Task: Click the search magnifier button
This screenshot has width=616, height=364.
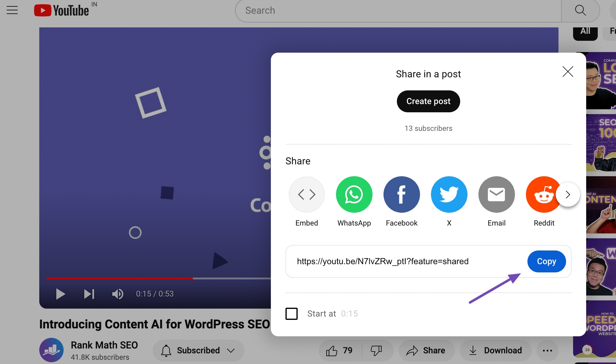Action: point(580,11)
